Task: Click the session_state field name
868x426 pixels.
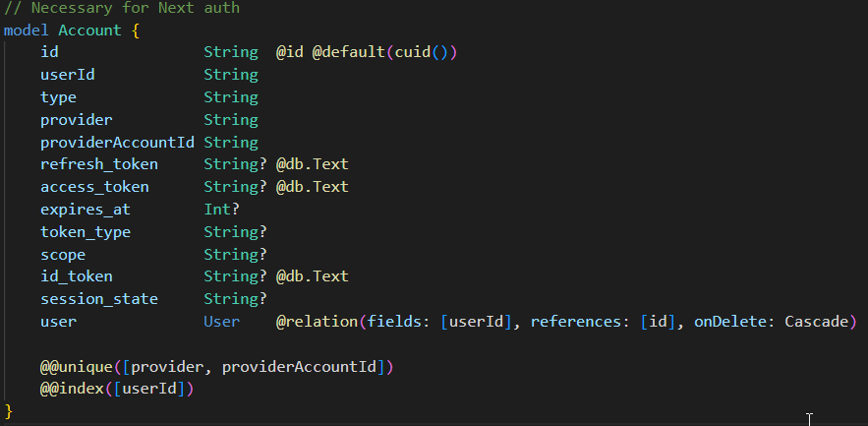Action: (x=98, y=299)
